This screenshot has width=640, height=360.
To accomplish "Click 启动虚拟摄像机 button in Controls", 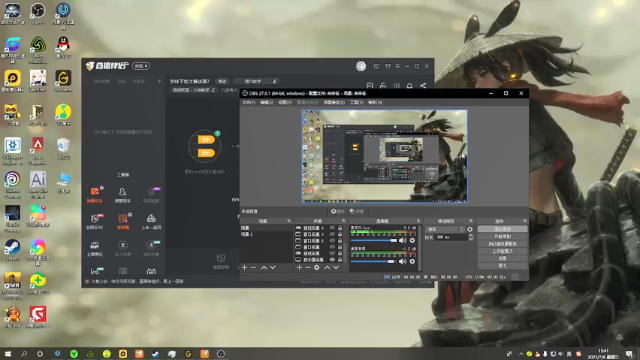I will click(x=502, y=244).
